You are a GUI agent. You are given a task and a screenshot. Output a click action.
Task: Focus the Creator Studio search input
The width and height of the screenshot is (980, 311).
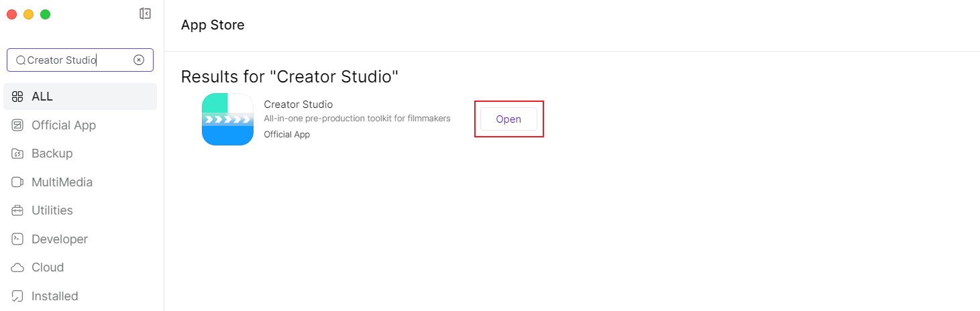pos(77,60)
